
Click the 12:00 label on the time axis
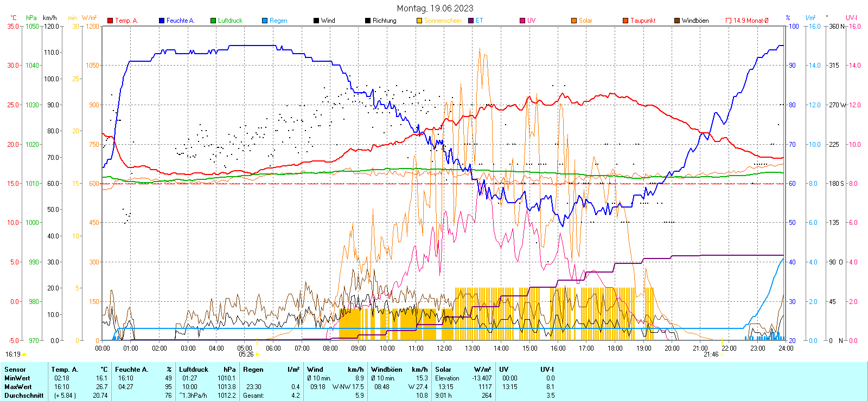tap(444, 348)
